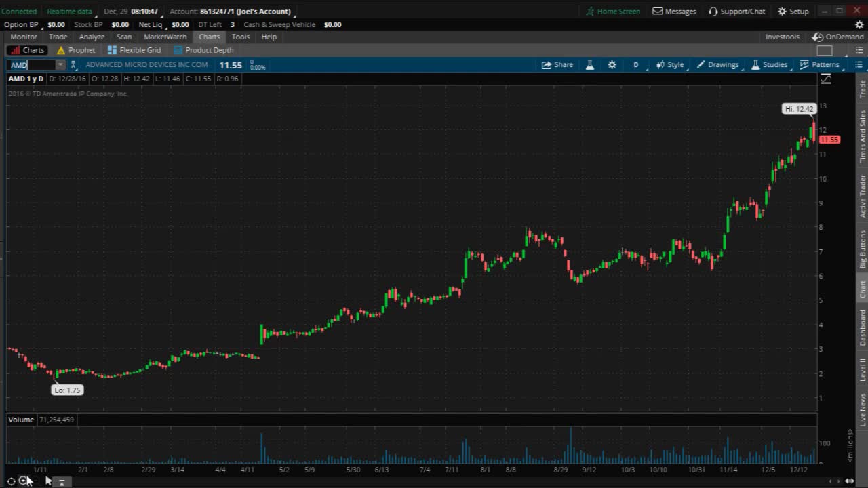
Task: Open Support/Chat
Action: tap(736, 11)
